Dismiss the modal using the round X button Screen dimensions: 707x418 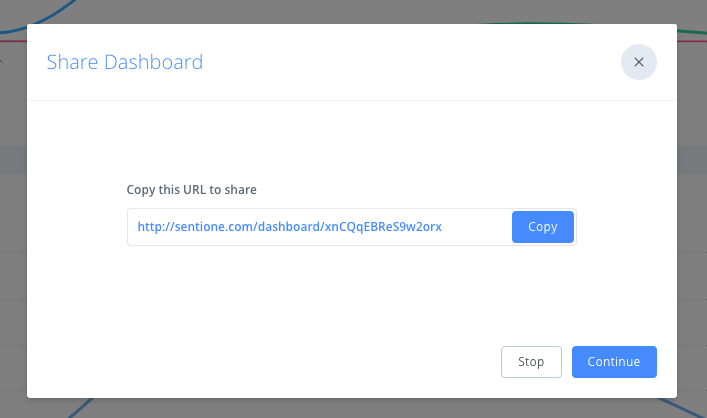pyautogui.click(x=638, y=62)
